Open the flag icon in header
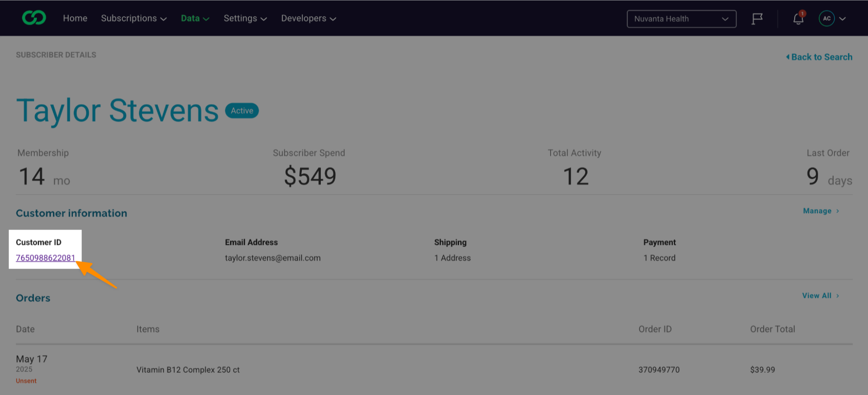 (757, 19)
